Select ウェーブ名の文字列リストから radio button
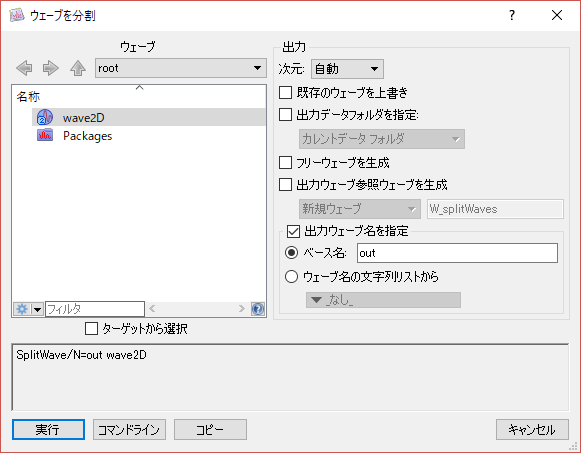 click(291, 277)
